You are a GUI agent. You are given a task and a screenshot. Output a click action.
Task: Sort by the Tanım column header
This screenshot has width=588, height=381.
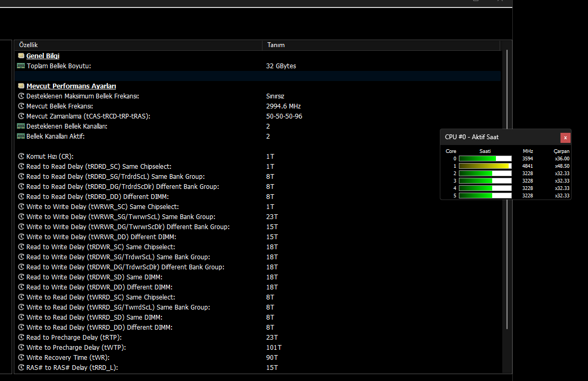pyautogui.click(x=381, y=45)
